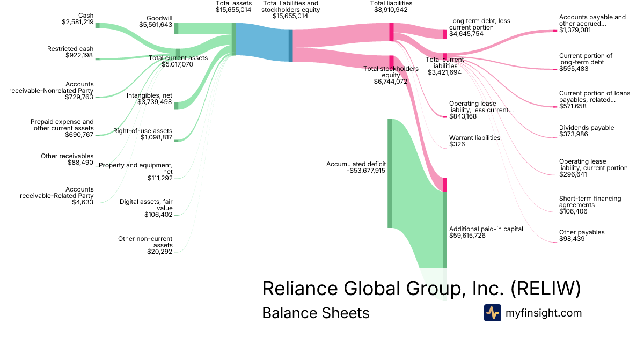Click the Goodwill node bar
Image resolution: width=644 pixels, height=338 pixels.
click(x=176, y=28)
